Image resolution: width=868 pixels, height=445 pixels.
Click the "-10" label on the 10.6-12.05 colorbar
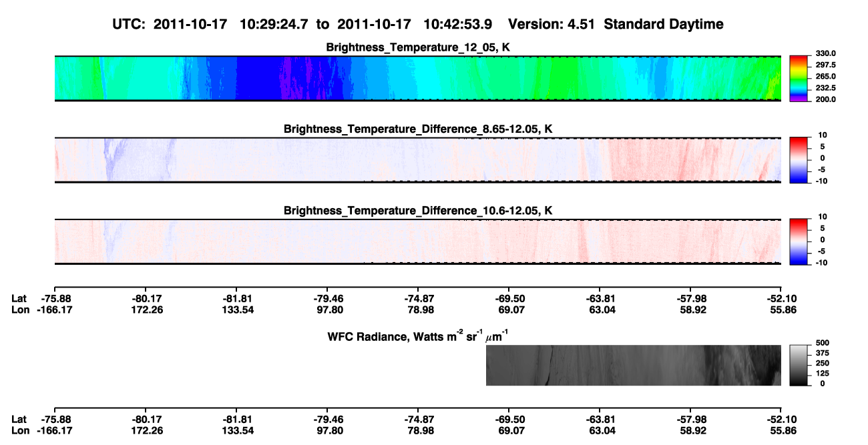coord(821,262)
